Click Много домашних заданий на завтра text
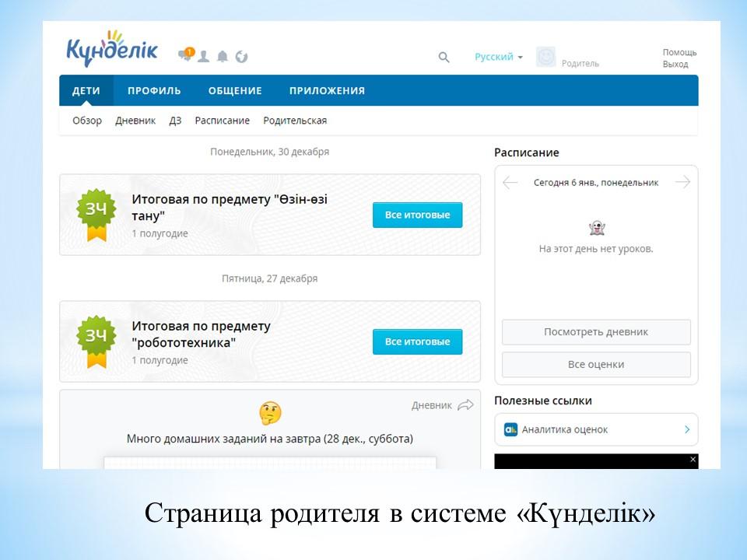The width and height of the screenshot is (747, 560). point(270,439)
